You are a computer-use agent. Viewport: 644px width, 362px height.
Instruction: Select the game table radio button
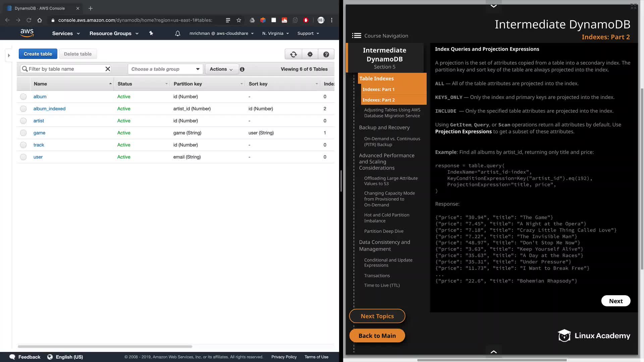point(23,133)
